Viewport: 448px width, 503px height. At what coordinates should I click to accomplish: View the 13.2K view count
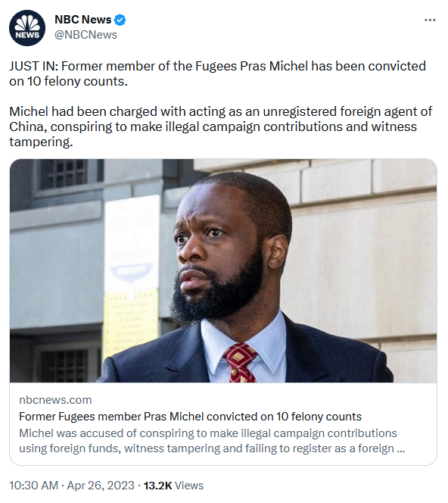pyautogui.click(x=157, y=486)
